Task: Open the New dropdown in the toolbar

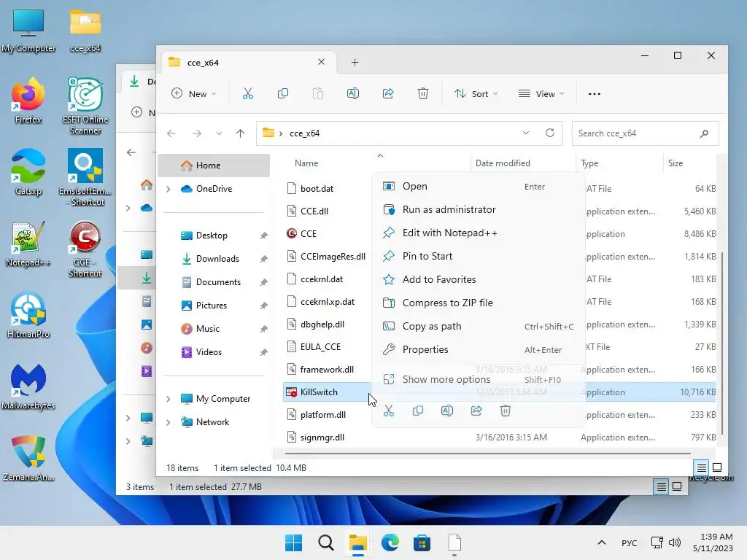Action: [x=193, y=94]
